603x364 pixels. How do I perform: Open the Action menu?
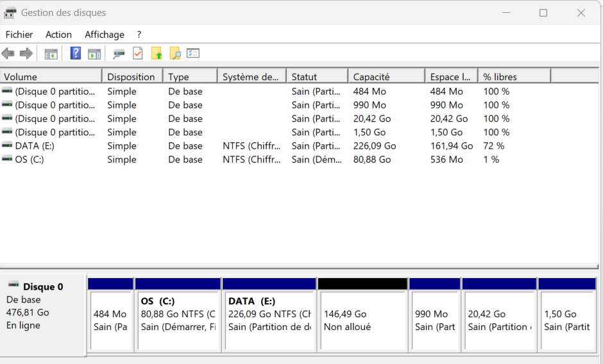(58, 35)
